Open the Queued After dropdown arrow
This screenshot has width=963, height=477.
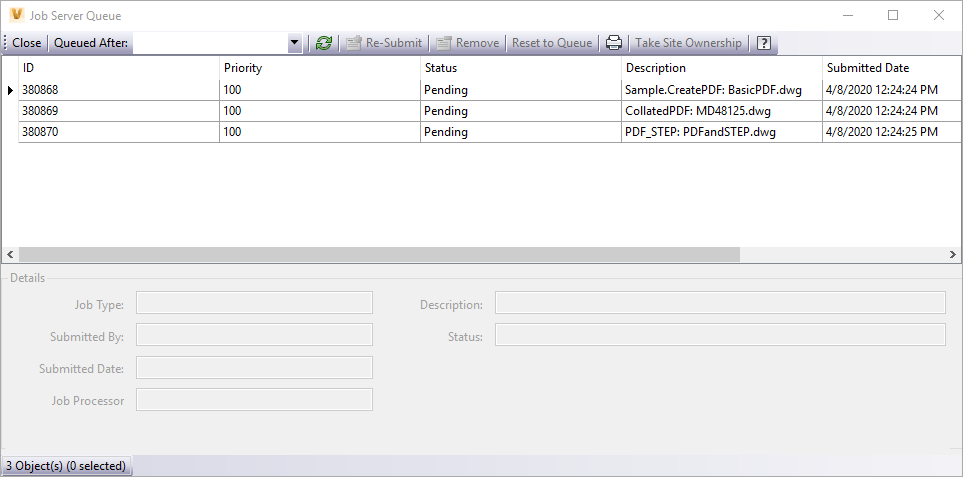pos(294,43)
